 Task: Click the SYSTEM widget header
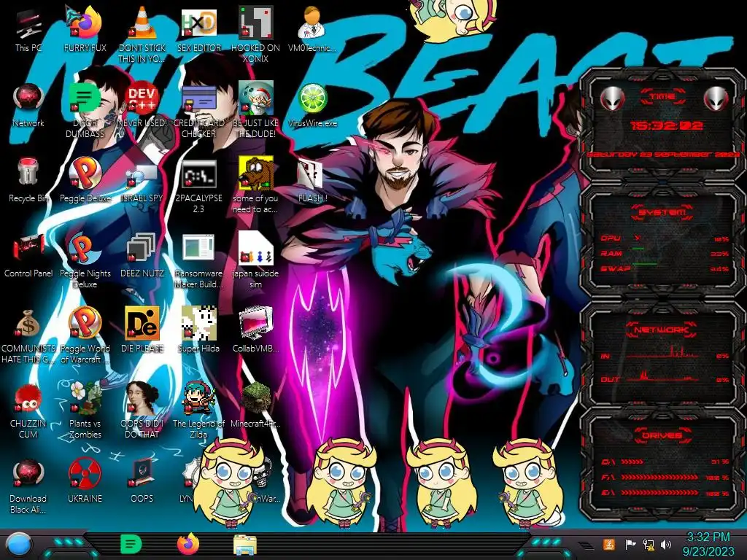(662, 212)
